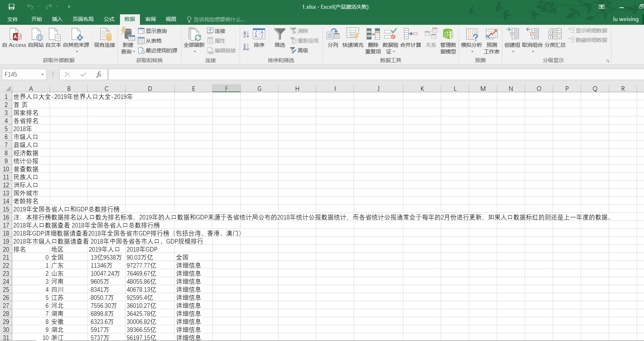Screen dimensions: 644x341
Task: Click the ribbon display options icon
Action: pyautogui.click(x=602, y=7)
